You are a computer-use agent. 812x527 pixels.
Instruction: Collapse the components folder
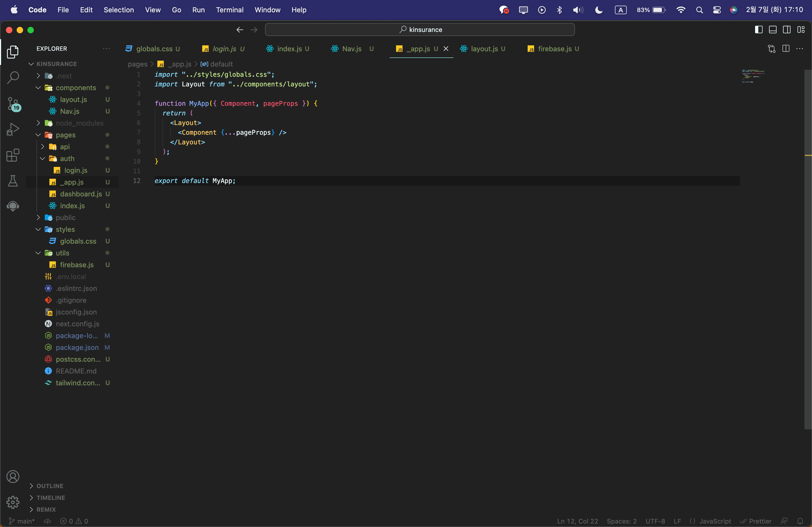tap(75, 87)
